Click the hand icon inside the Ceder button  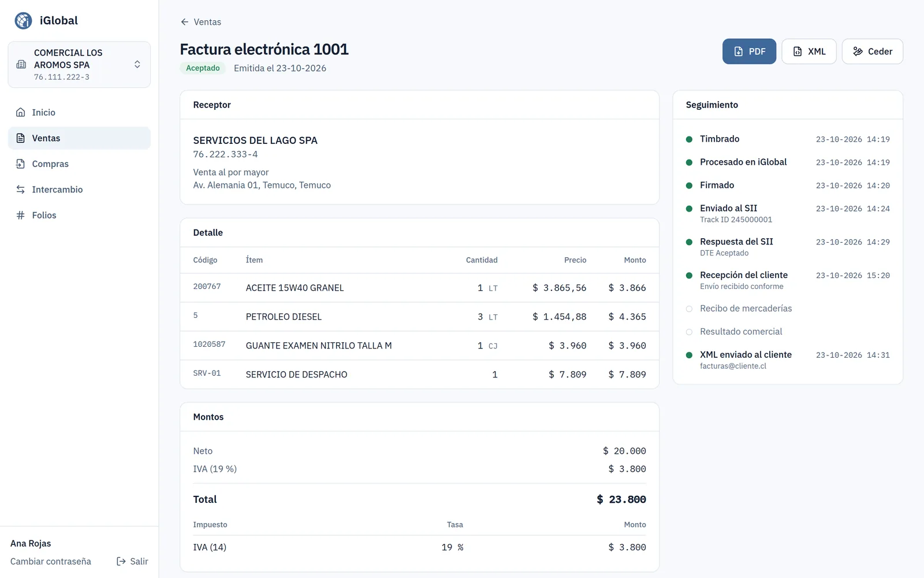pos(858,51)
